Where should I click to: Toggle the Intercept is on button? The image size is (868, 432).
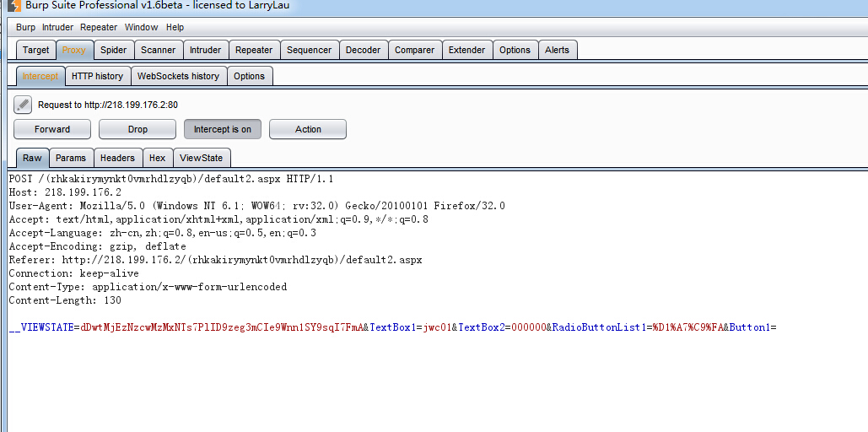(223, 129)
